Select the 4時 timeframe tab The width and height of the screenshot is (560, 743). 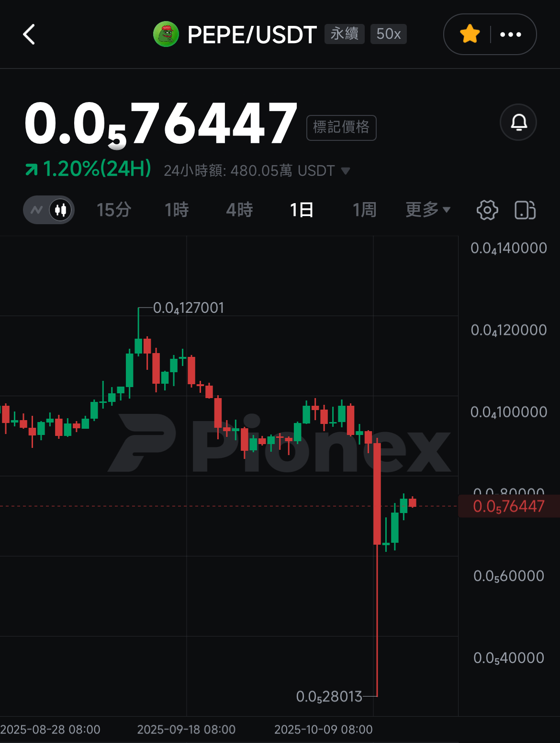click(239, 210)
